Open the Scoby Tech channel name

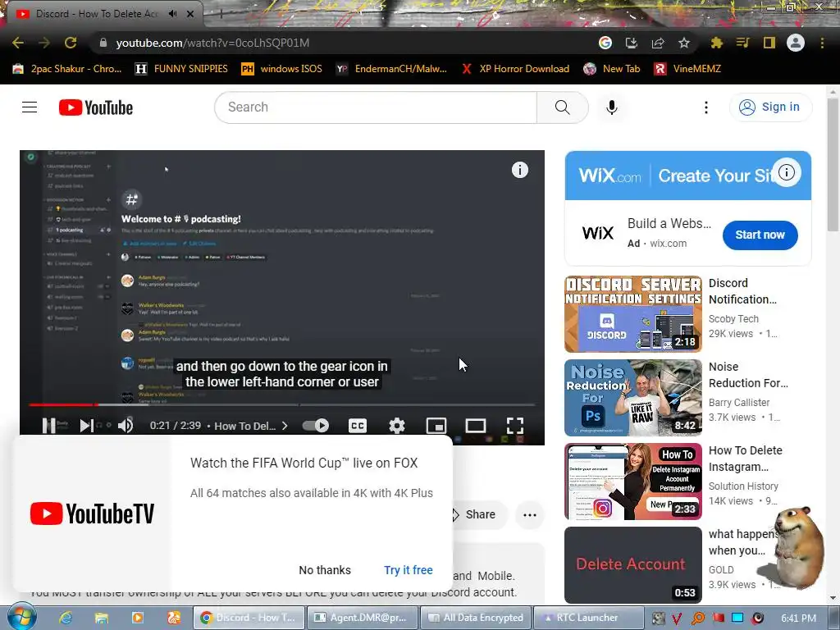tap(733, 319)
